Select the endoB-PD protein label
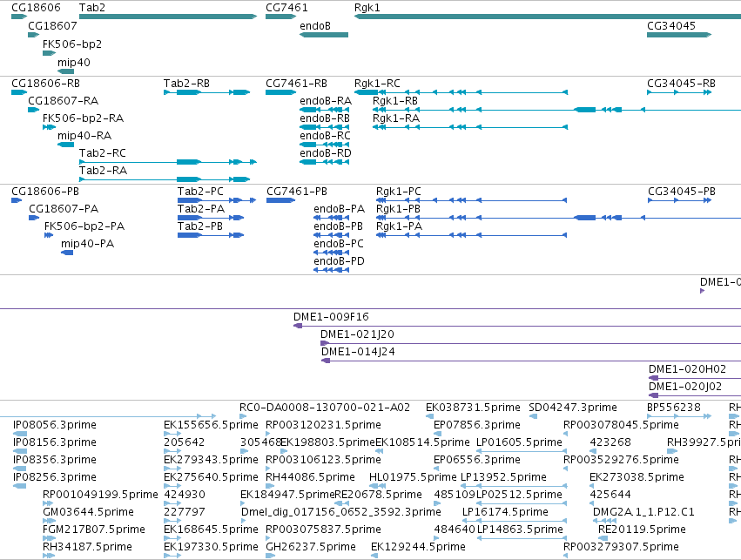Screen dimensions: 741x560 (x=339, y=261)
